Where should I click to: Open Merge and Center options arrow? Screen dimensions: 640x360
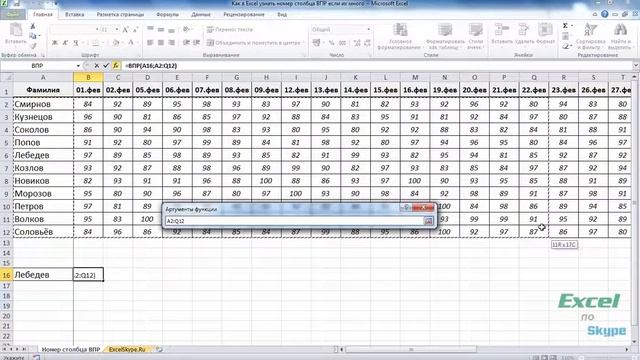pos(303,42)
